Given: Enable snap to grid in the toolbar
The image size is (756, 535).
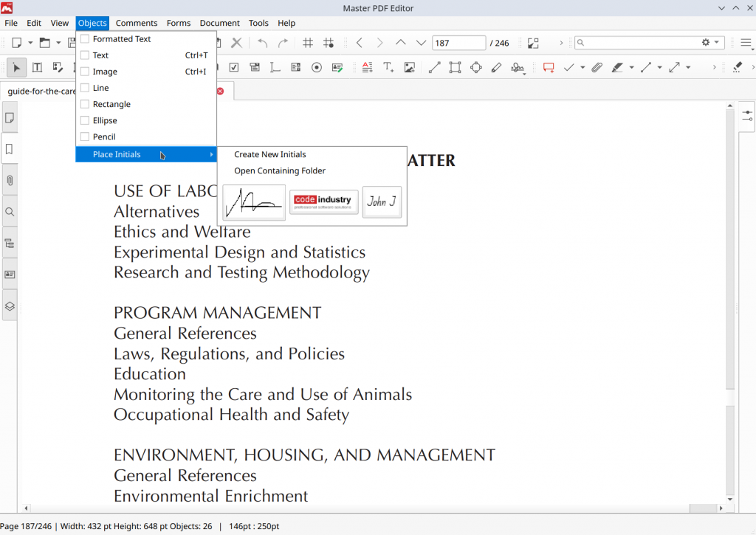Looking at the screenshot, I should pos(329,43).
